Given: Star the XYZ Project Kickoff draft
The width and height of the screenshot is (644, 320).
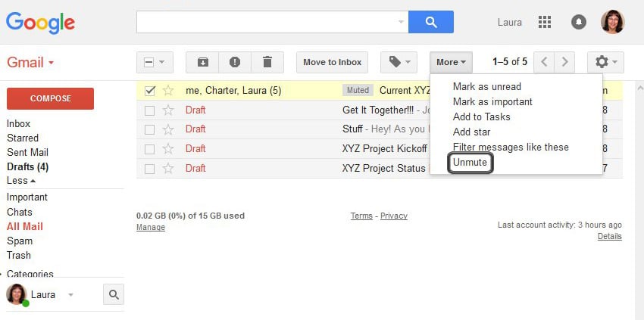Looking at the screenshot, I should click(168, 148).
